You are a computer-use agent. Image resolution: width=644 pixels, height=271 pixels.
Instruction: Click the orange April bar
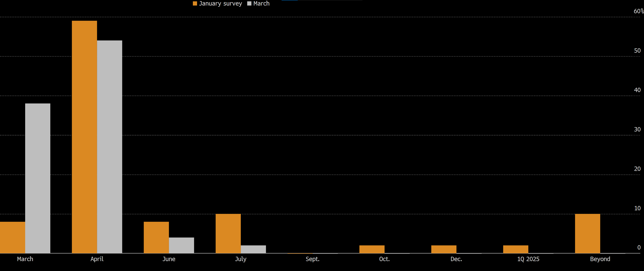(85, 137)
